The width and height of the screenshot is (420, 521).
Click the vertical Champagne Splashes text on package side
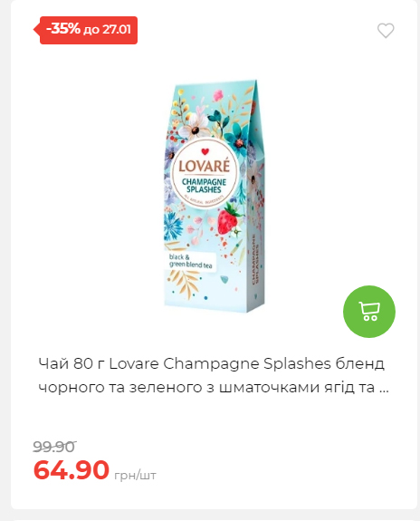(x=255, y=259)
